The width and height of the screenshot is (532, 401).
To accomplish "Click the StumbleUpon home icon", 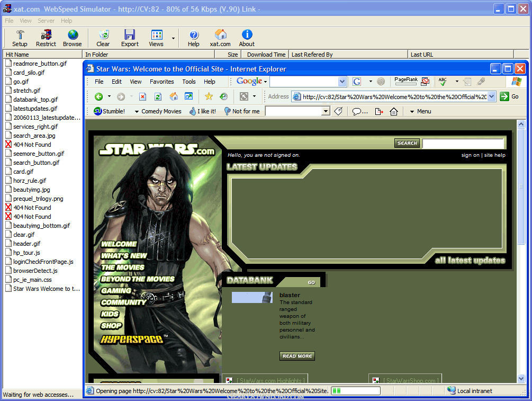I will 393,111.
